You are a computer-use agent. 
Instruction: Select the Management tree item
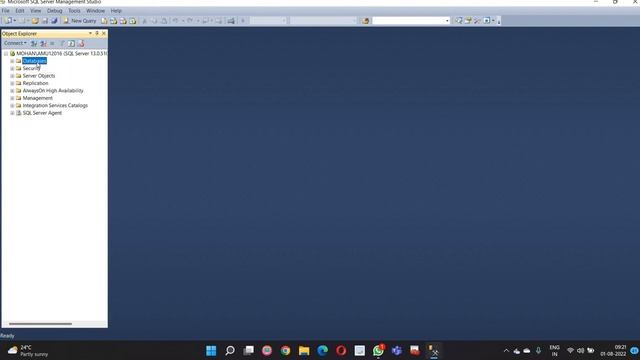point(38,98)
